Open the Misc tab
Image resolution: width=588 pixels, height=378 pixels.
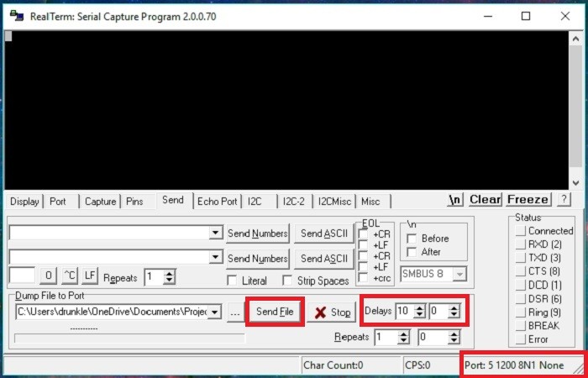370,202
